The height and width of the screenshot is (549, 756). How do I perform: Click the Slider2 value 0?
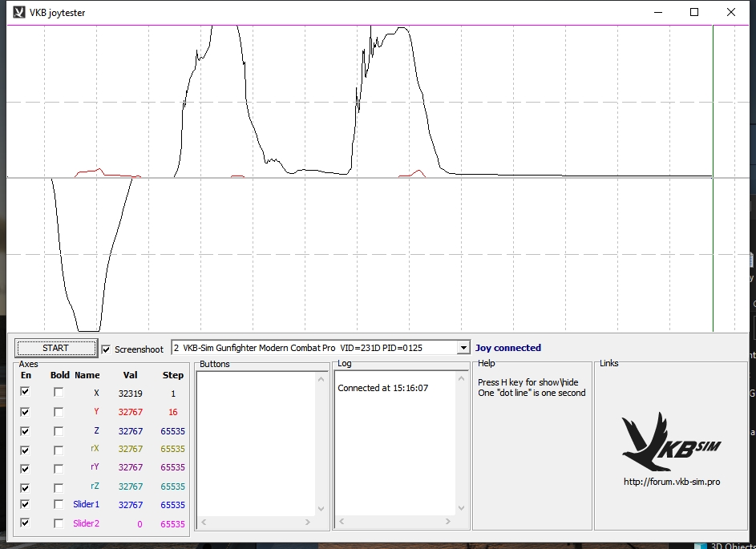point(139,524)
